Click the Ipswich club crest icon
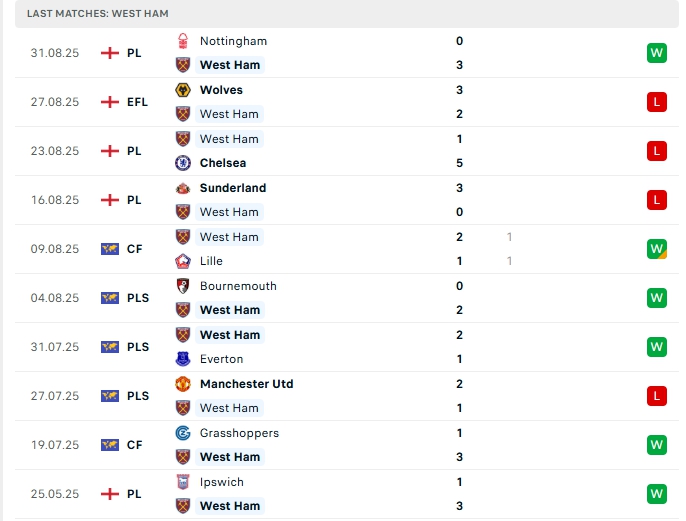This screenshot has width=686, height=521. click(x=183, y=482)
